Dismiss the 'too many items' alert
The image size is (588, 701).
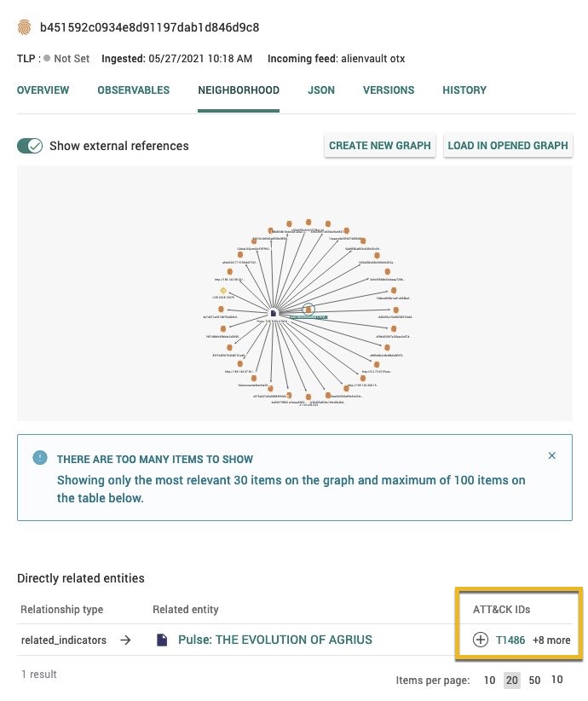(551, 456)
